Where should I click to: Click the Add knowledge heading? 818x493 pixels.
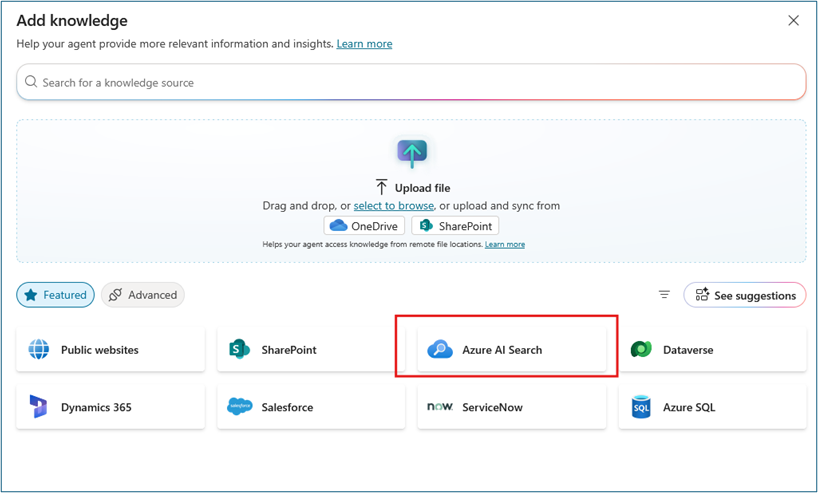(72, 20)
